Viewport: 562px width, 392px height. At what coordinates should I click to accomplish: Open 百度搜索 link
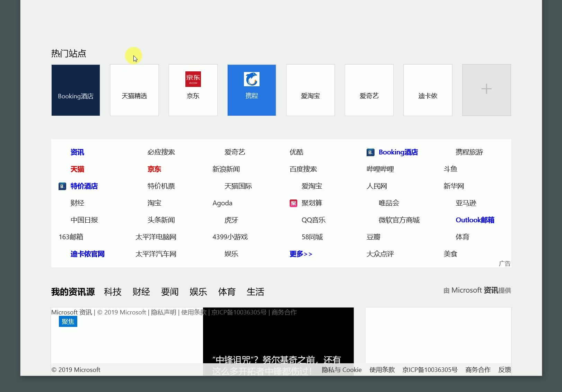[303, 169]
